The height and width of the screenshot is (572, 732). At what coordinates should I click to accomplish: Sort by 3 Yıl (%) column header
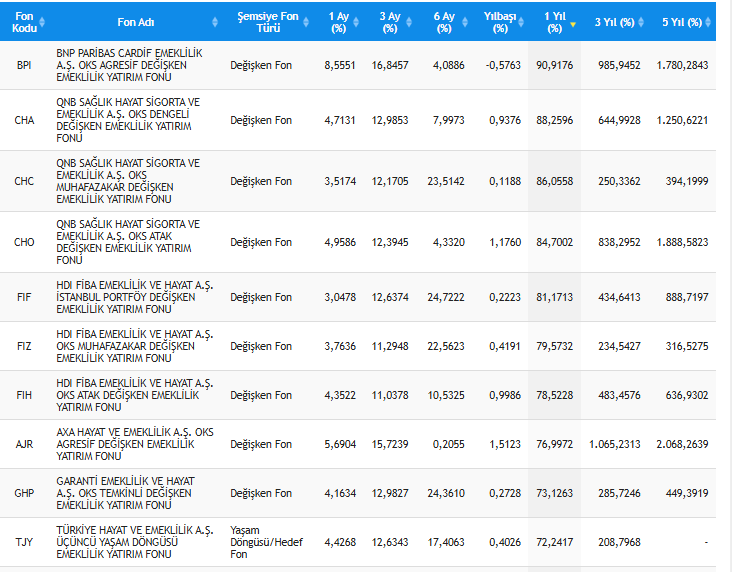617,22
